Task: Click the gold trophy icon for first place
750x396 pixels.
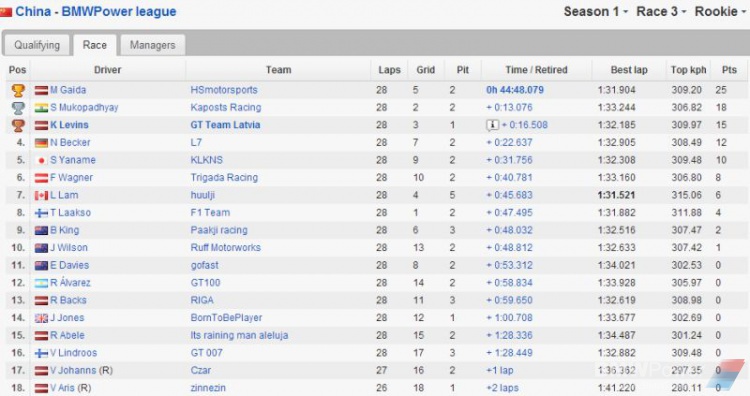Action: [x=18, y=90]
